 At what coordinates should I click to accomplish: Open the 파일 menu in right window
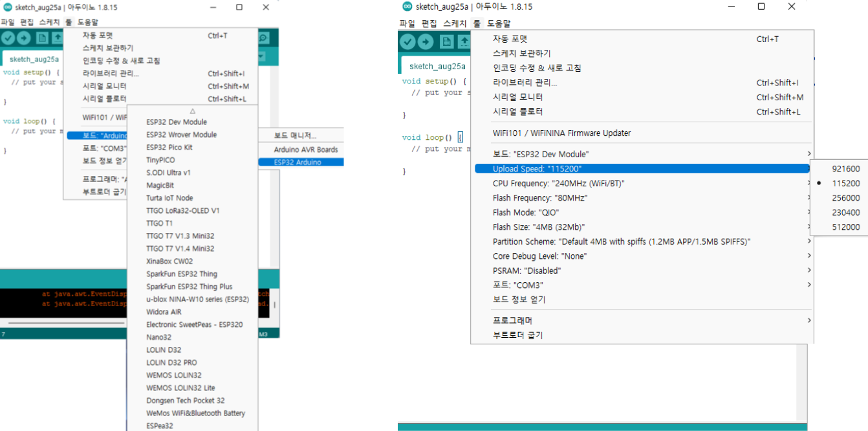[x=407, y=23]
